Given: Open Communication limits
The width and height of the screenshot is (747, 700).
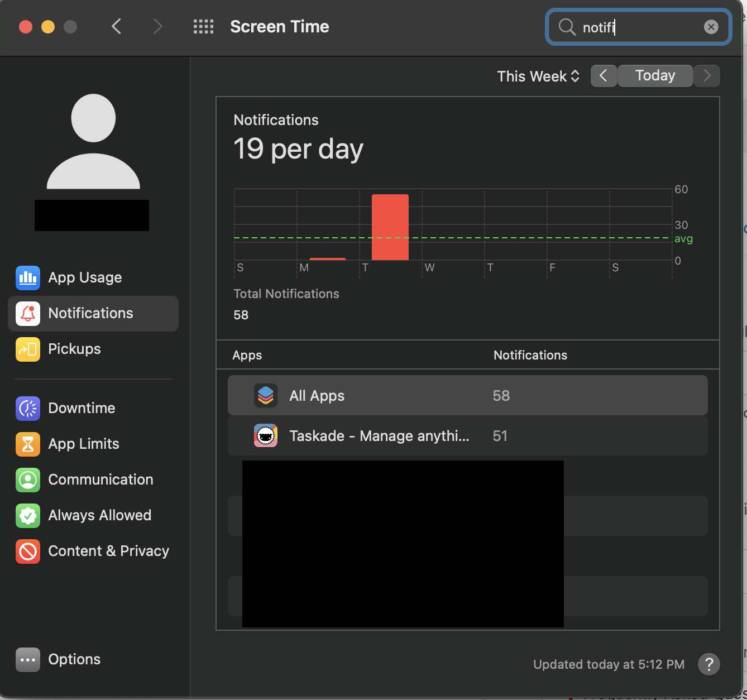Looking at the screenshot, I should point(100,480).
